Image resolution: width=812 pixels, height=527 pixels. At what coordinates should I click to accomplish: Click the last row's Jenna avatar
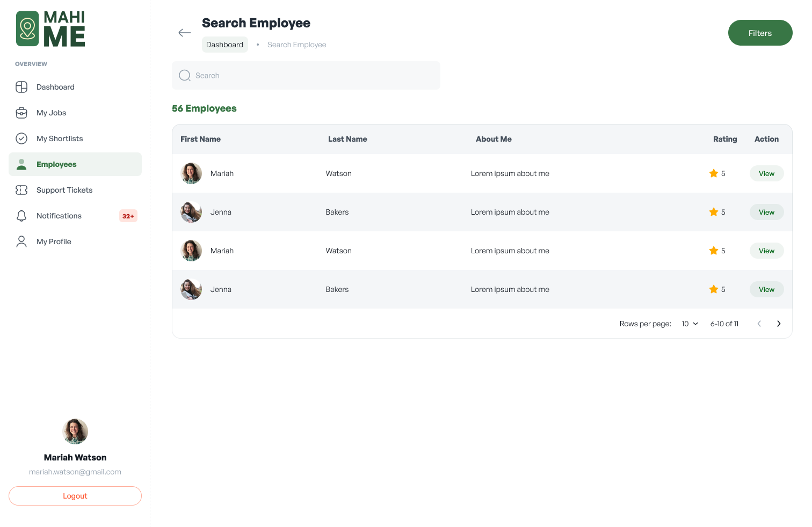pyautogui.click(x=191, y=289)
